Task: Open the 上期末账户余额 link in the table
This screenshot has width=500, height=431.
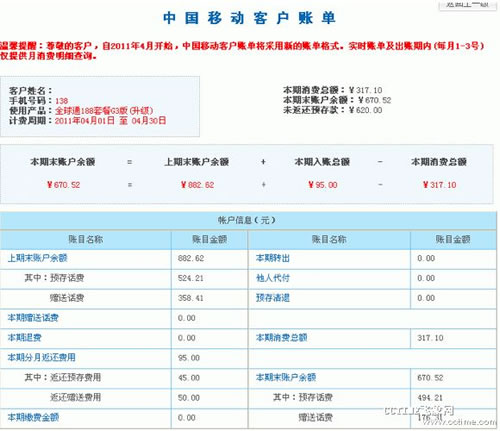Action: 37,258
